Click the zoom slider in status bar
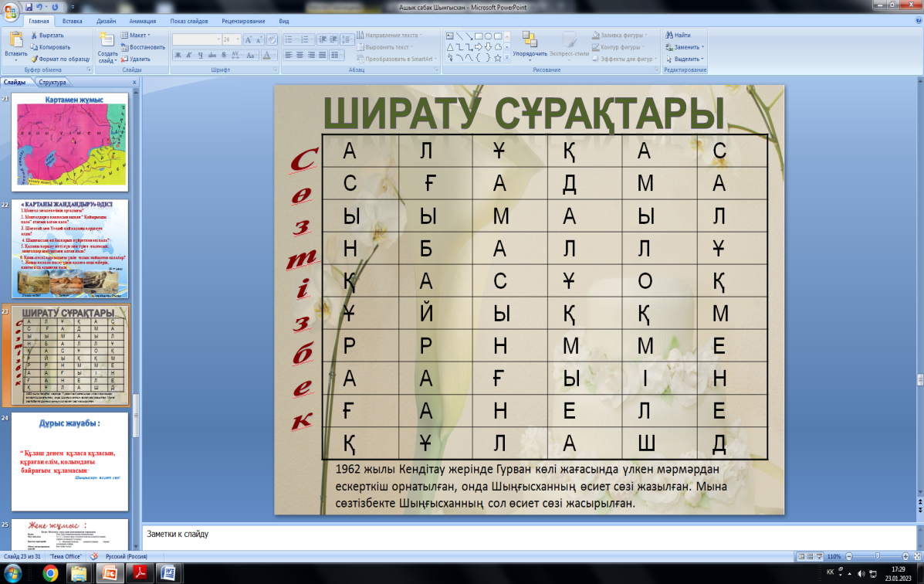Image resolution: width=924 pixels, height=584 pixels. coord(877,556)
